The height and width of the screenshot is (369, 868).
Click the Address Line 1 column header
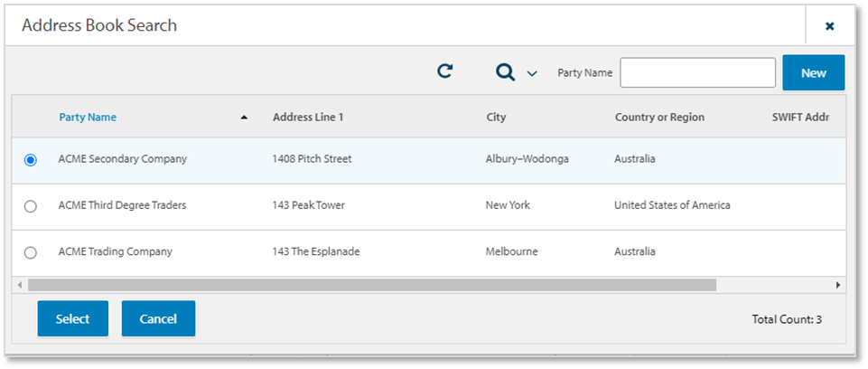click(308, 118)
